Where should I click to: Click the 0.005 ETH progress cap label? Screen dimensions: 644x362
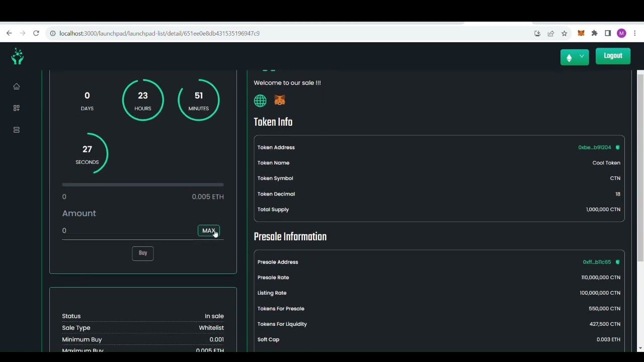click(208, 197)
